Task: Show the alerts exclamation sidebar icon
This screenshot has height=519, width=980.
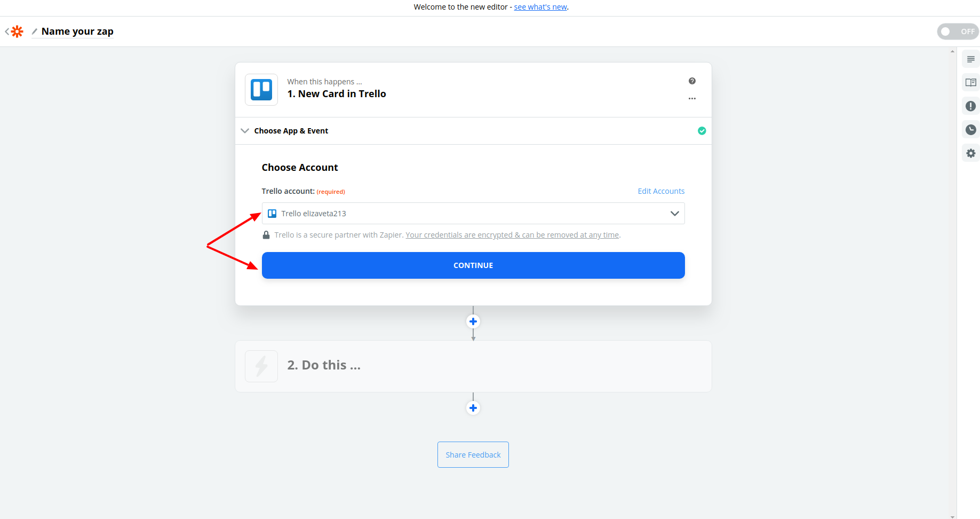Action: [x=970, y=106]
